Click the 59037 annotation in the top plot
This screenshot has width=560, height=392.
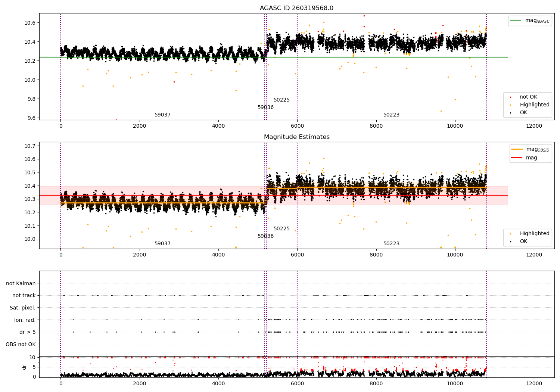pyautogui.click(x=162, y=115)
